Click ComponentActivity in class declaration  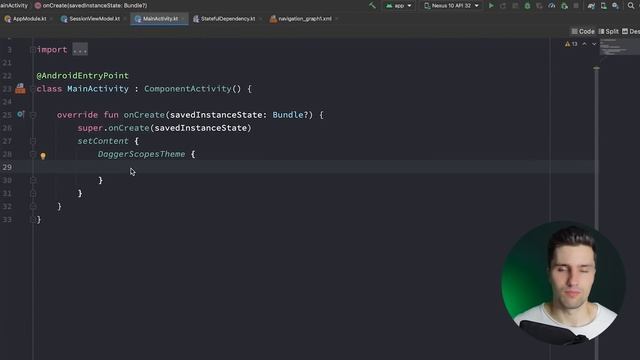tap(188, 89)
